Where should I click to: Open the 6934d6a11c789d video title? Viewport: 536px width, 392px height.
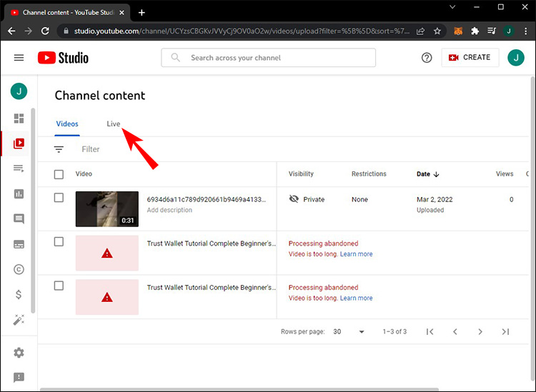pos(207,199)
